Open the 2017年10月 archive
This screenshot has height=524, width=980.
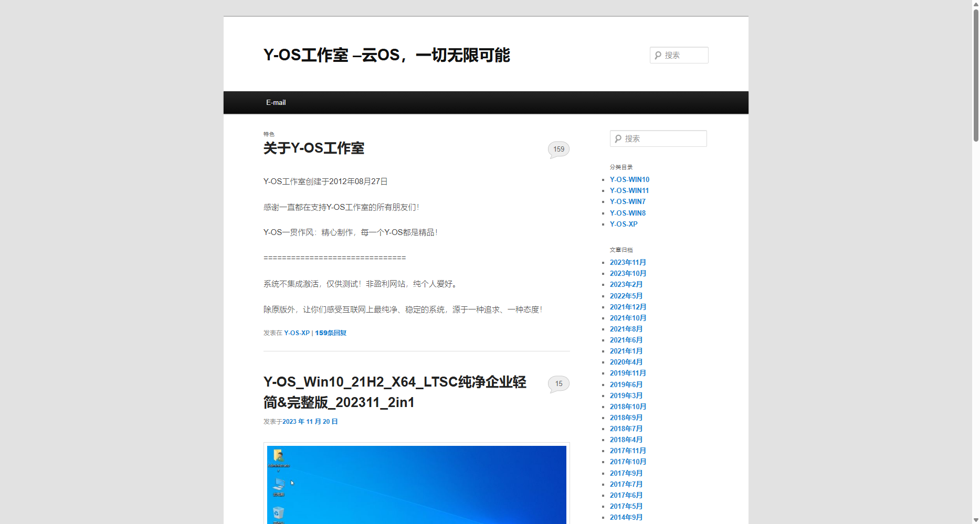click(628, 462)
